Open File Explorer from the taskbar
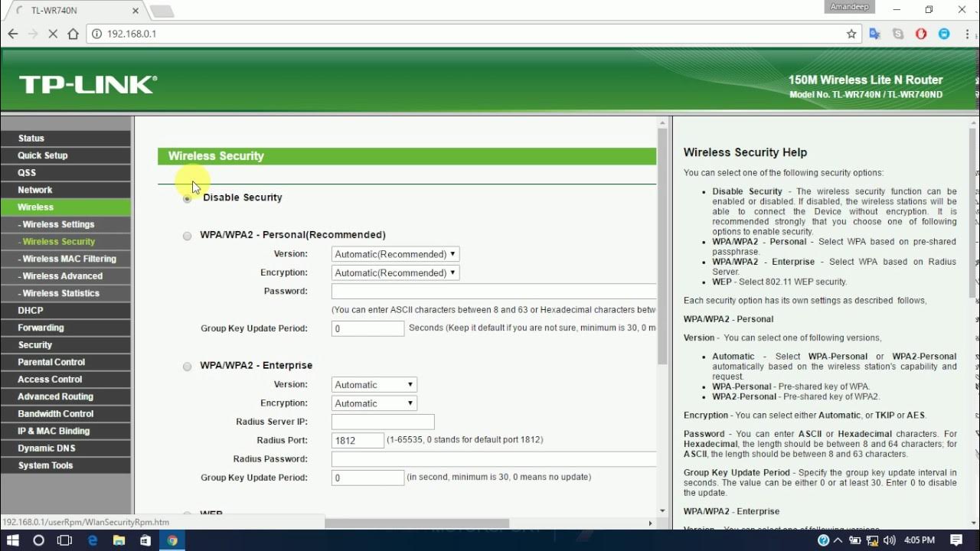Screen dimensions: 980x551 (x=119, y=540)
